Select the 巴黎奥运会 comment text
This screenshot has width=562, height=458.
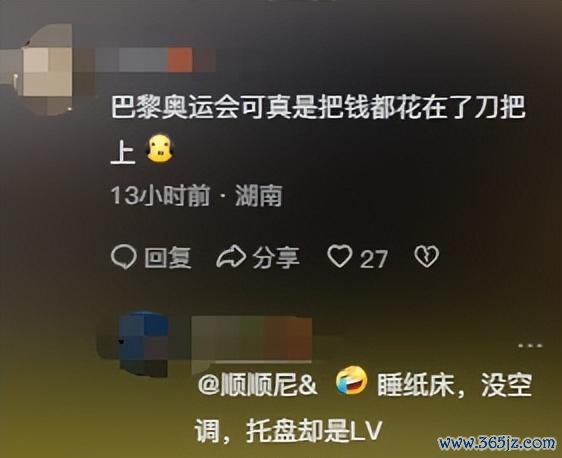318,130
